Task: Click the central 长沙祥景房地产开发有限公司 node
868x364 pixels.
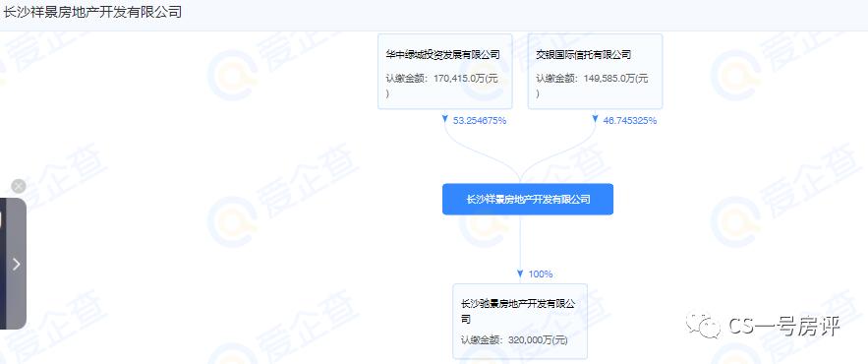Action: point(528,200)
